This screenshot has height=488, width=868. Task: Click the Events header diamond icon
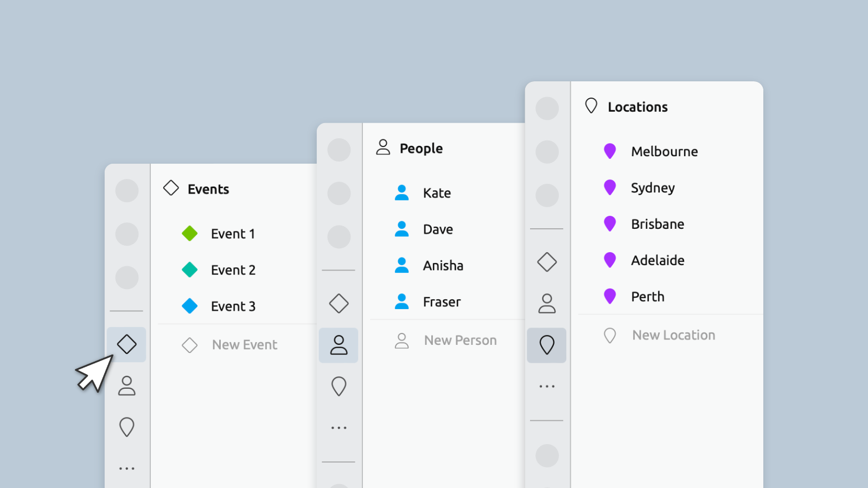coord(171,188)
